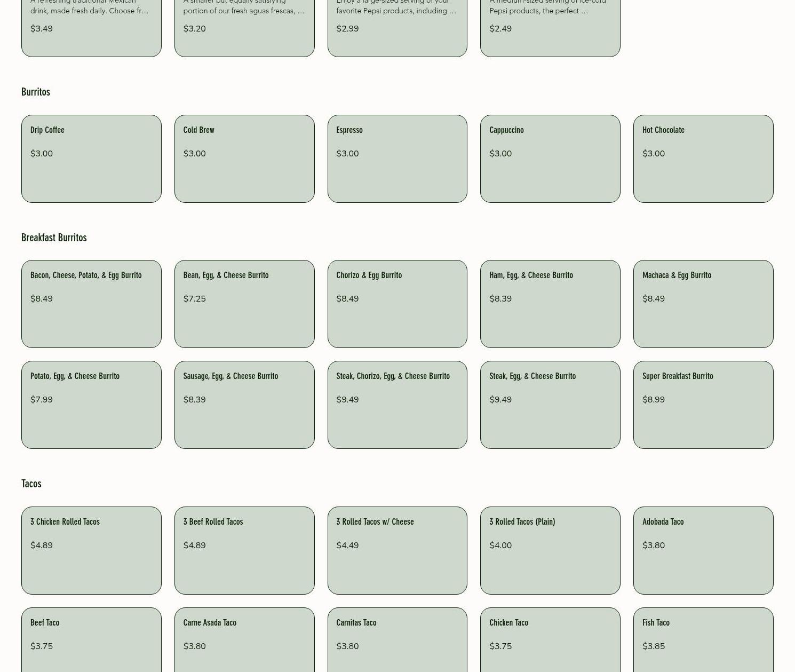Viewport: 795px width, 672px height.
Task: Select the 3 Chicken Rolled Tacos item
Action: pyautogui.click(x=91, y=550)
